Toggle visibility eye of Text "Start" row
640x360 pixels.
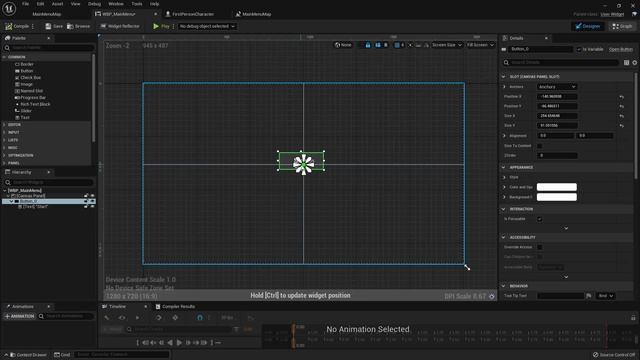92,207
